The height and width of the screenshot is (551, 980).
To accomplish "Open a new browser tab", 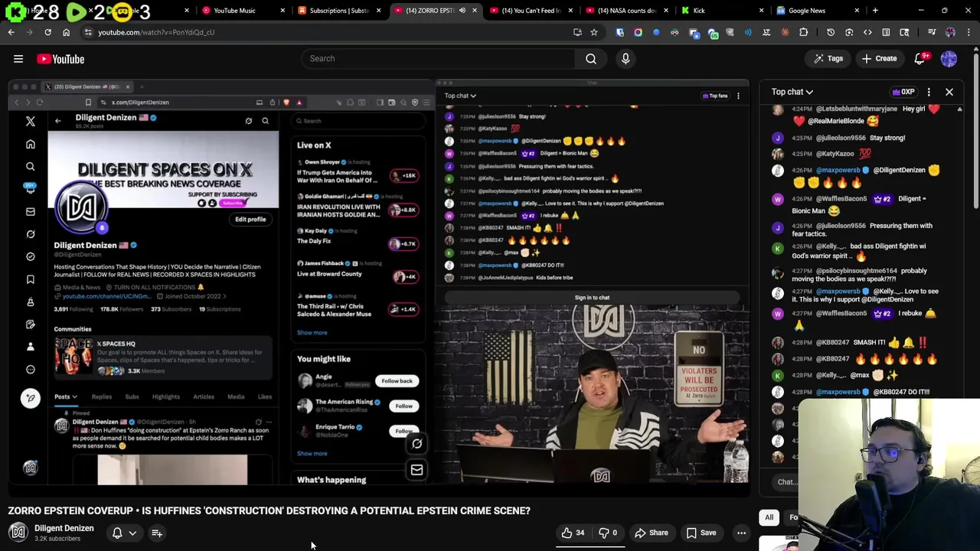I will point(875,11).
